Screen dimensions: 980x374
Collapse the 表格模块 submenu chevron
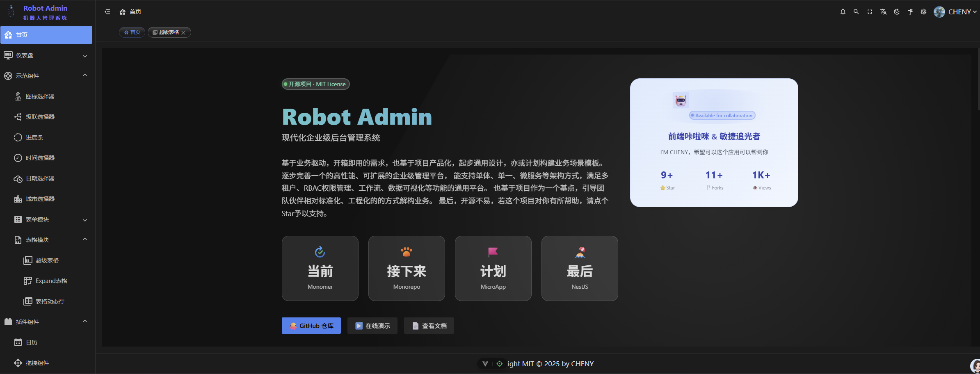[85, 239]
